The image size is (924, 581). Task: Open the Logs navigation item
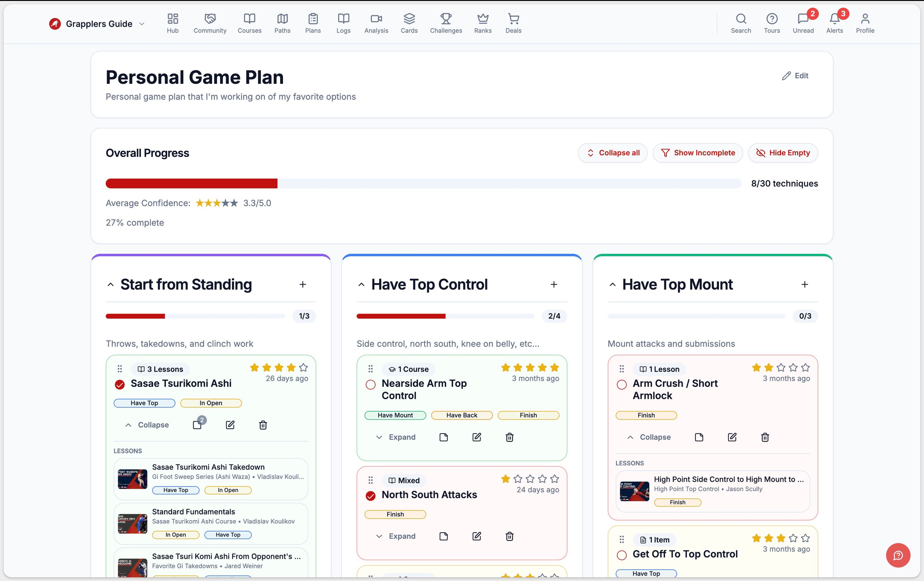(x=343, y=23)
